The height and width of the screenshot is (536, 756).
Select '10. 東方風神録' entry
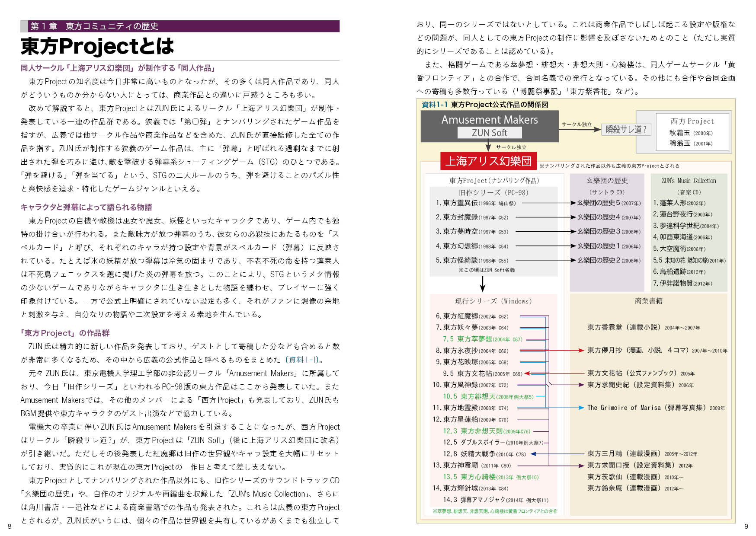[470, 385]
